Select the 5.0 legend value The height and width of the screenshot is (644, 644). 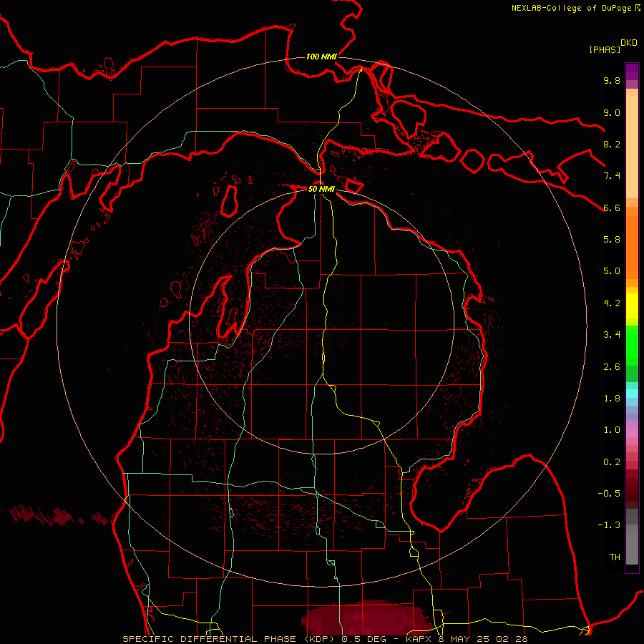coord(612,271)
